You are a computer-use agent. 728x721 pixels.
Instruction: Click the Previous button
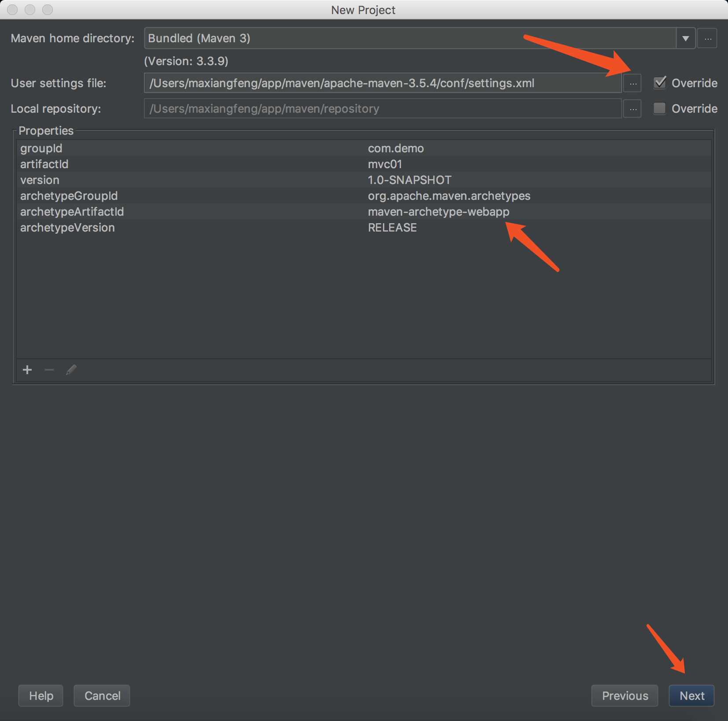[x=625, y=696]
